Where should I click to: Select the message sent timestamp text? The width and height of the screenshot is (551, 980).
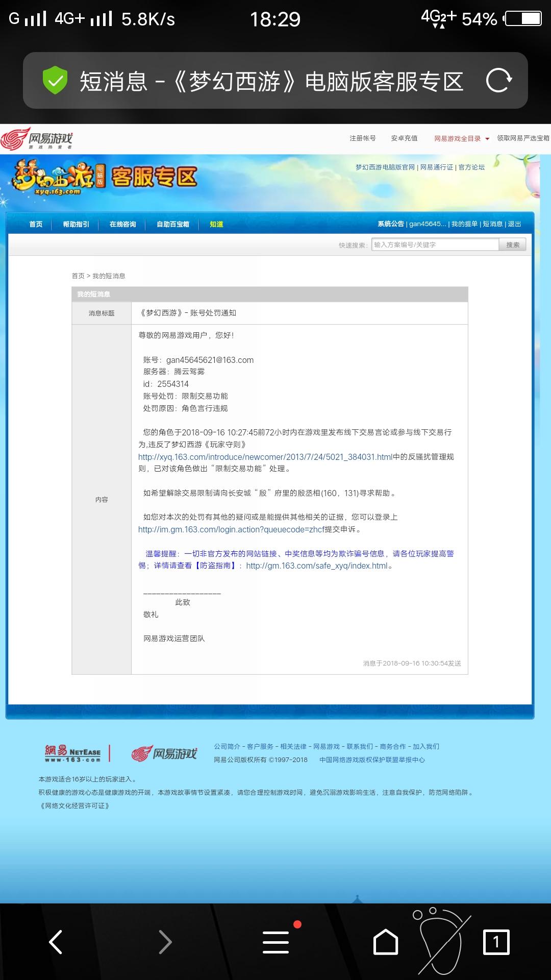pyautogui.click(x=412, y=663)
